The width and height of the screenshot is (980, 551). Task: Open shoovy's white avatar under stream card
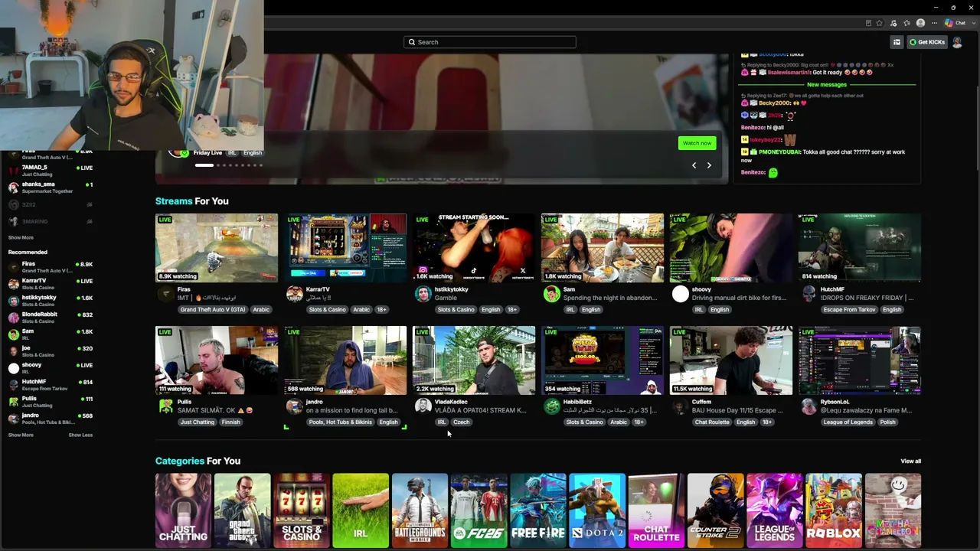(x=680, y=295)
